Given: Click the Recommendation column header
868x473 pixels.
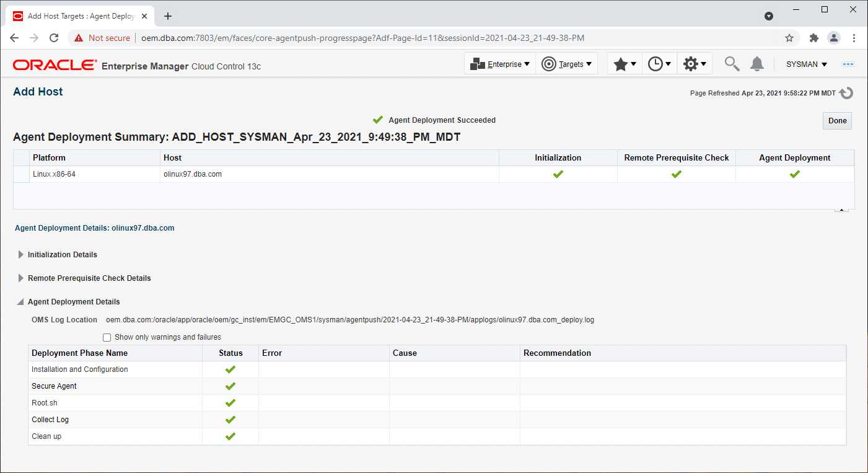Looking at the screenshot, I should click(x=683, y=353).
